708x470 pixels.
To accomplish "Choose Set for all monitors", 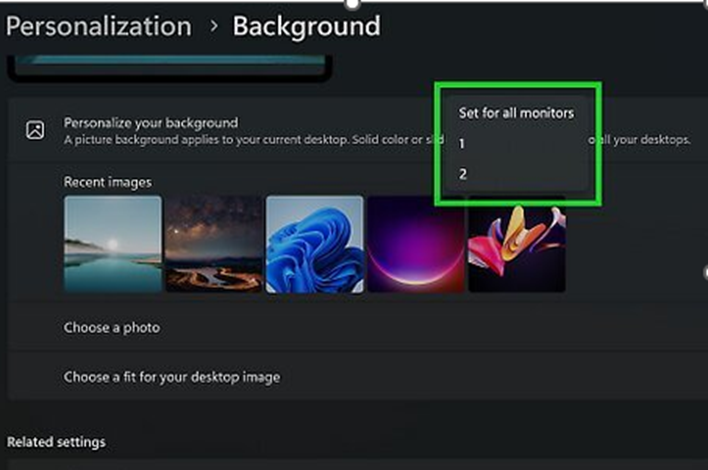I will (516, 113).
